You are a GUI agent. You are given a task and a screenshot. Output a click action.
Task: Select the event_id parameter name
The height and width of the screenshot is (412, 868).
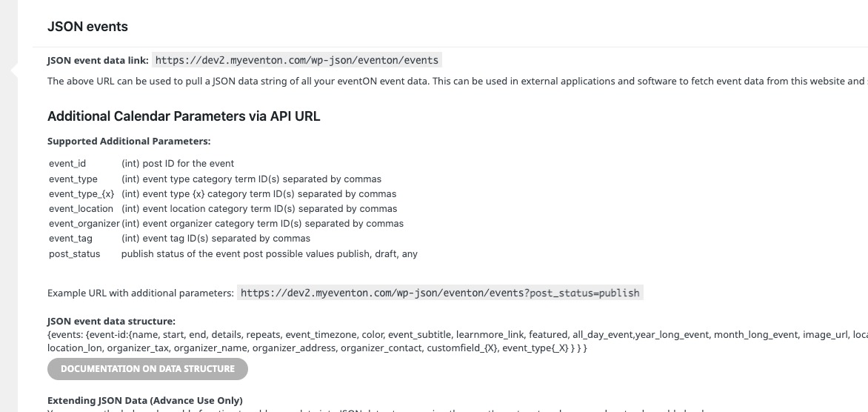[x=67, y=164]
